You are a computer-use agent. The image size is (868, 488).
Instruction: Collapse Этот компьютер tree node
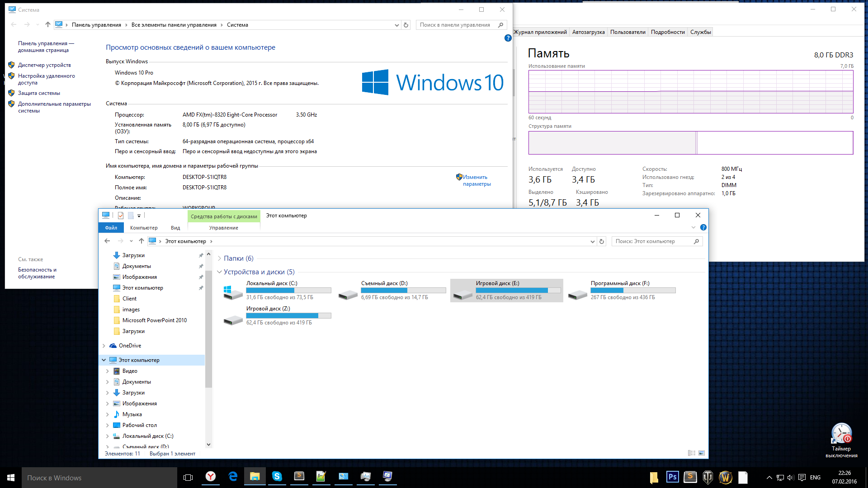104,360
